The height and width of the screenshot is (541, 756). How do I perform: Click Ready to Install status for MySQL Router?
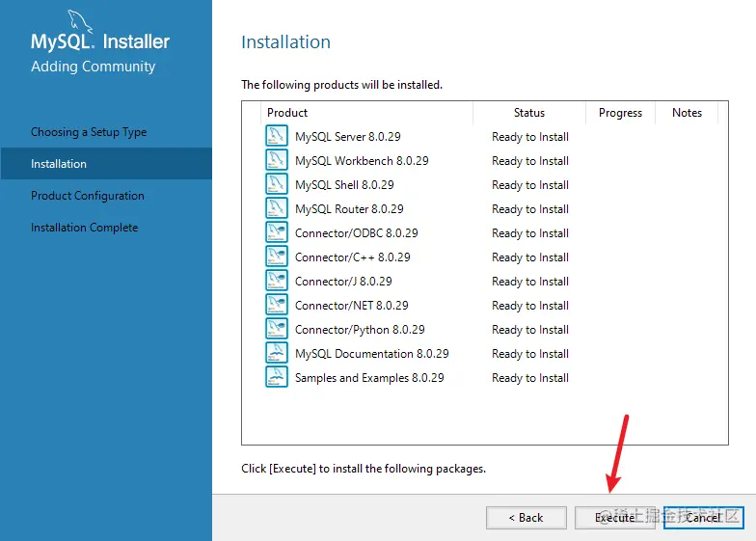(x=530, y=209)
